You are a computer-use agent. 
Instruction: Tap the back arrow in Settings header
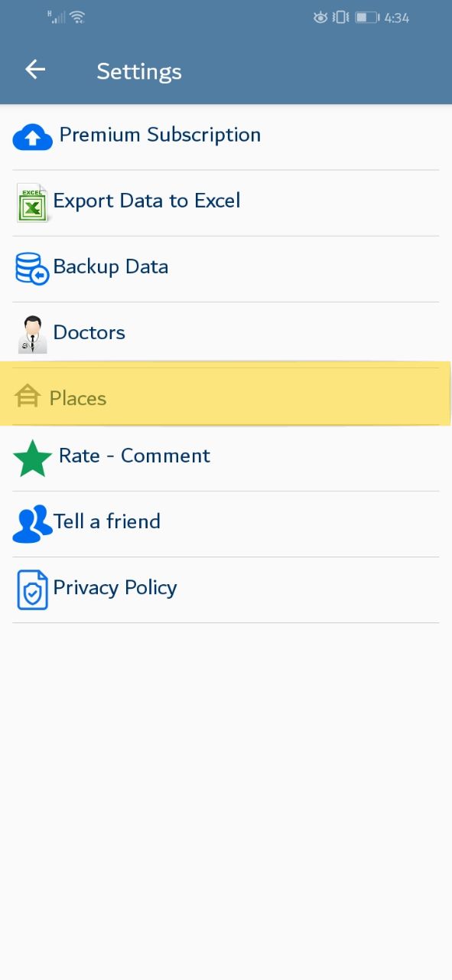point(35,70)
